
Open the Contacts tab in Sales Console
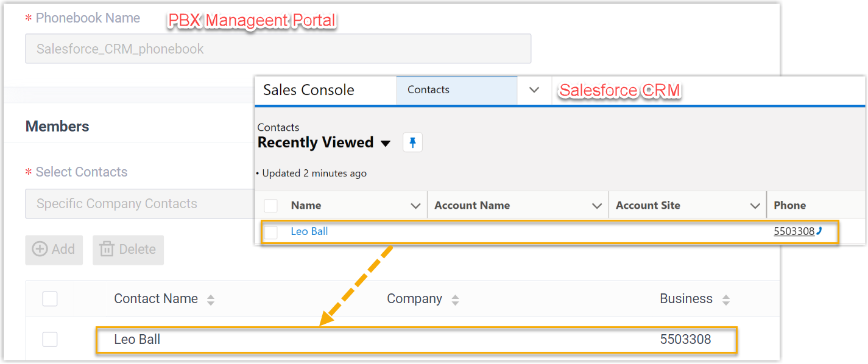tap(428, 90)
